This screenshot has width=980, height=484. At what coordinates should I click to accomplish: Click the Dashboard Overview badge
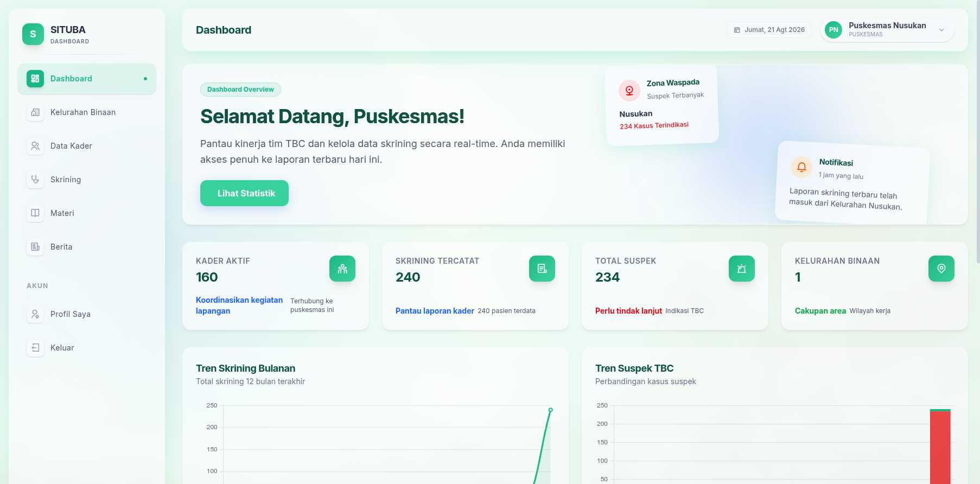[240, 90]
